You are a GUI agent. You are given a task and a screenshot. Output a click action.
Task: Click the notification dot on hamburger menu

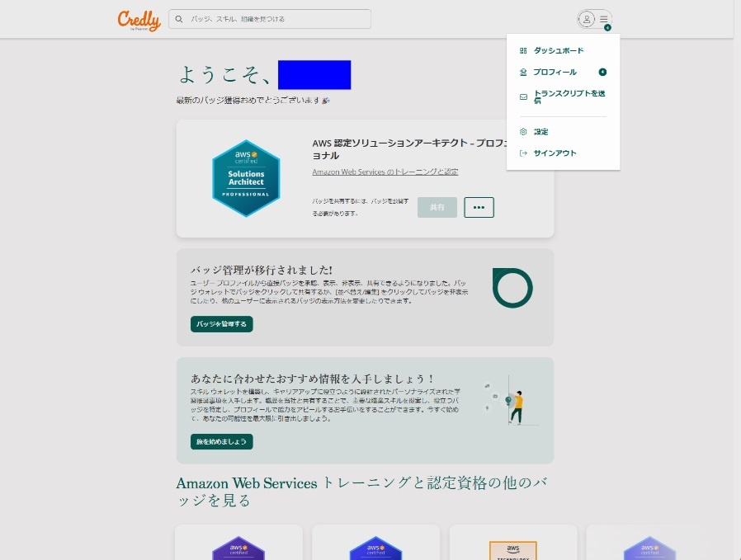(607, 27)
